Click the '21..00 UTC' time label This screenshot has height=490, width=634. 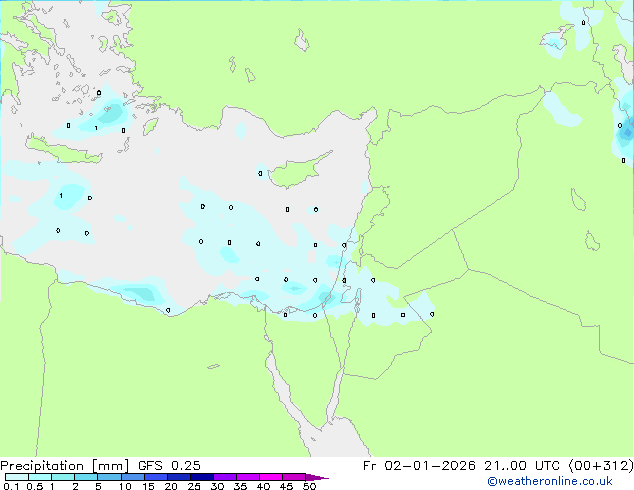click(522, 466)
